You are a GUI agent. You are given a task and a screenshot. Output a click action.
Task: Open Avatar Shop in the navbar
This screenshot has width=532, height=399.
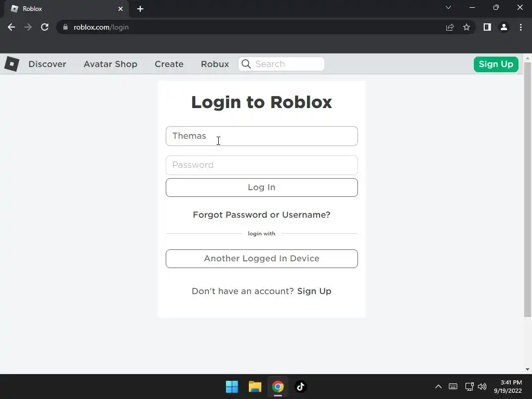pos(110,64)
